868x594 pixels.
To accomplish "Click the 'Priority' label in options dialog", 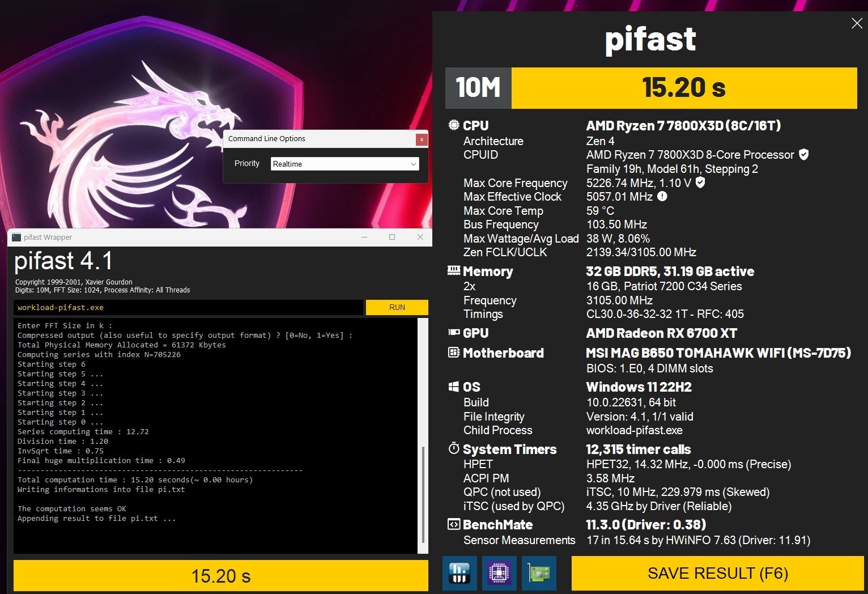I will click(x=247, y=163).
